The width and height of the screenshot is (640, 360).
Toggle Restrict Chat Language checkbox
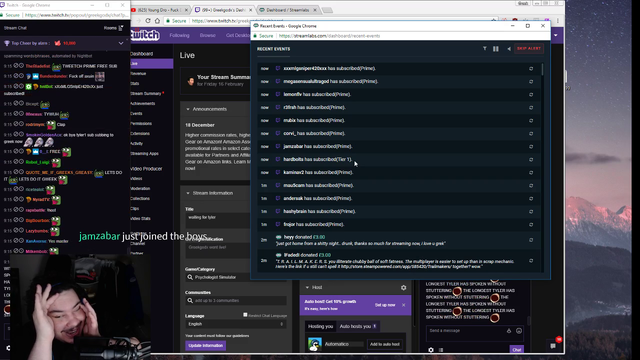click(x=245, y=315)
